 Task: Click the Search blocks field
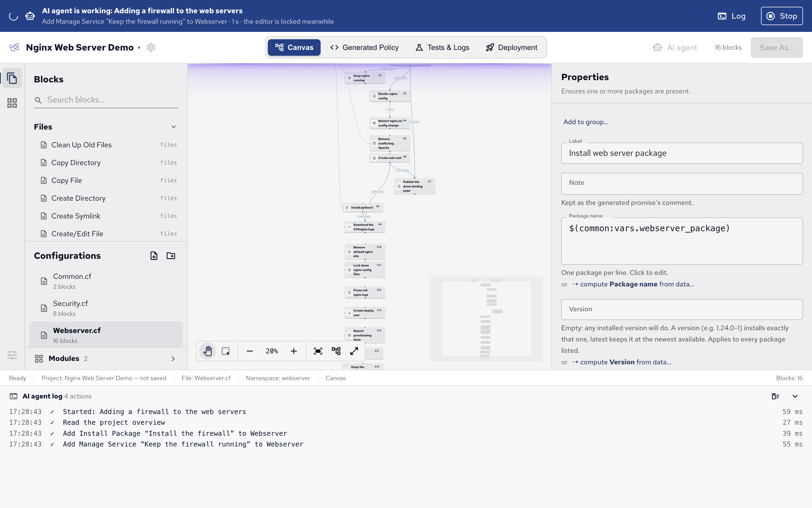pyautogui.click(x=106, y=100)
